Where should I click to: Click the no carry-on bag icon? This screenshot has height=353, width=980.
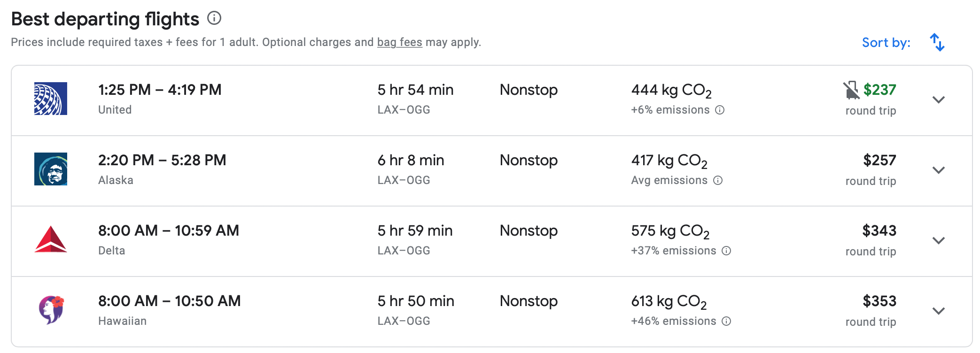coord(851,90)
